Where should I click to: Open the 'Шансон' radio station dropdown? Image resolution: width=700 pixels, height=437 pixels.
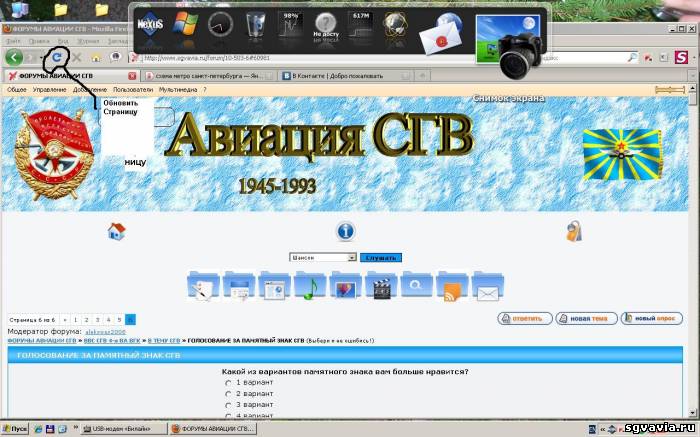tap(323, 257)
